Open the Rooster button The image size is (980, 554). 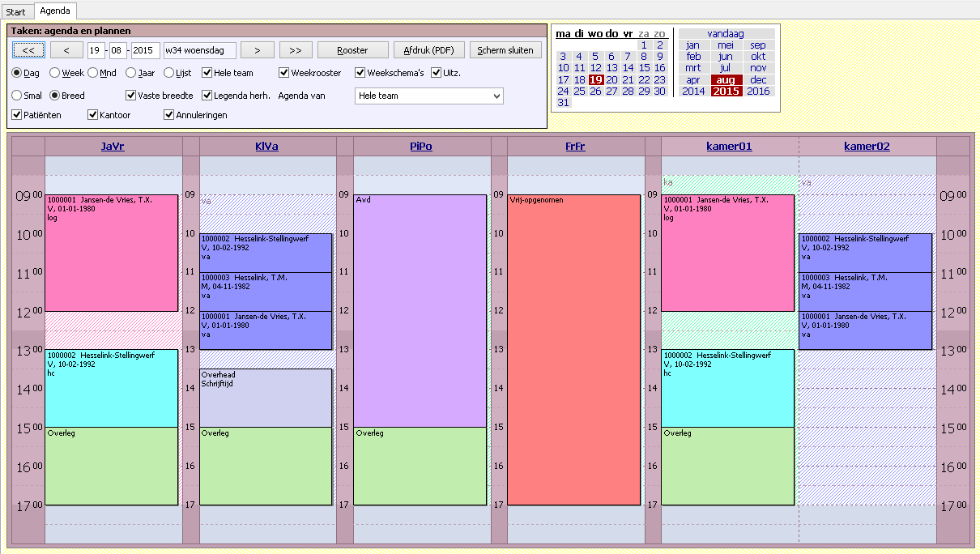coord(352,50)
